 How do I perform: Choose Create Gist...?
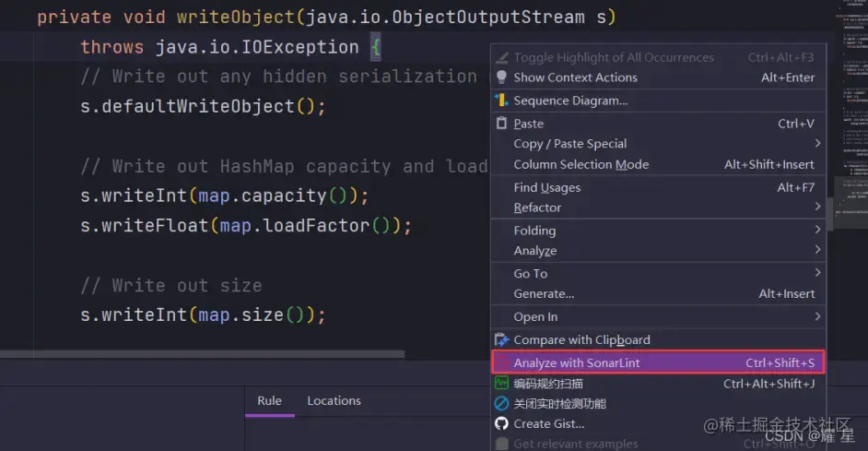(658, 424)
